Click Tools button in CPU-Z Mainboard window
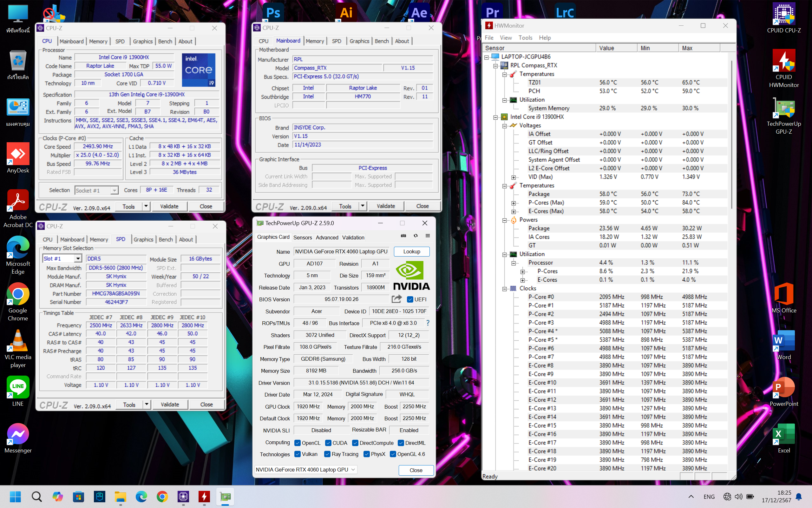 (345, 206)
